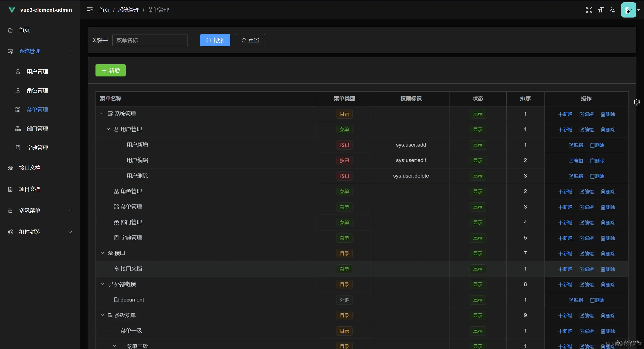Open the font size adjustment icon

pyautogui.click(x=601, y=10)
